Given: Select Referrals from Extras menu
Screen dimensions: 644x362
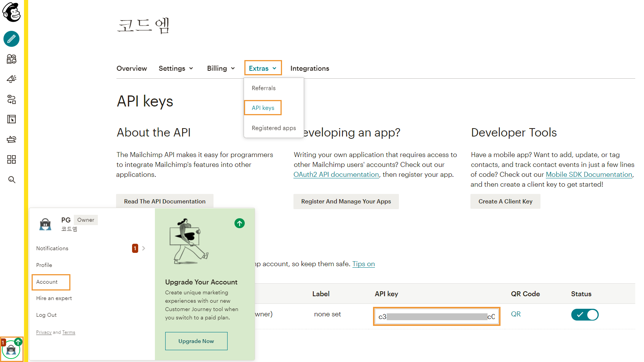Looking at the screenshot, I should point(263,88).
